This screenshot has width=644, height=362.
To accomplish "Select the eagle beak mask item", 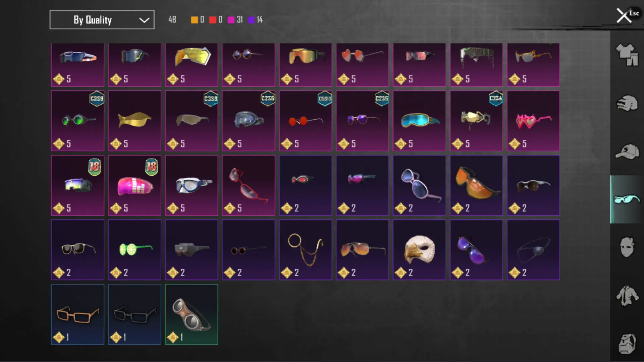I will pos(419,250).
